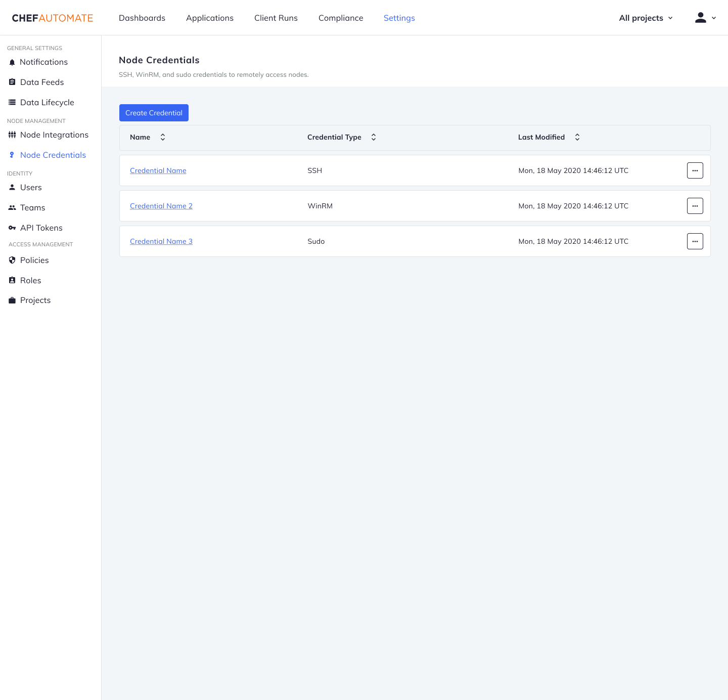
Task: Open the control menu for Credential Name
Action: (695, 170)
